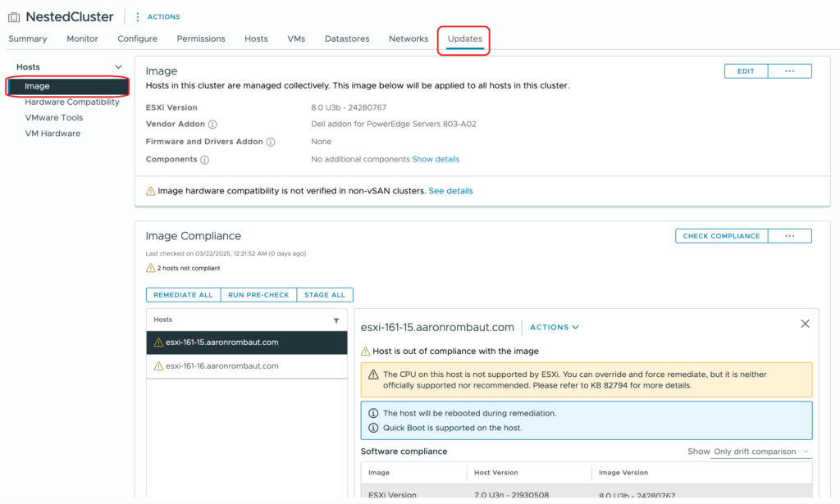Screen dimensions: 840x504
Task: Switch to the Monitor tab
Action: tap(82, 39)
